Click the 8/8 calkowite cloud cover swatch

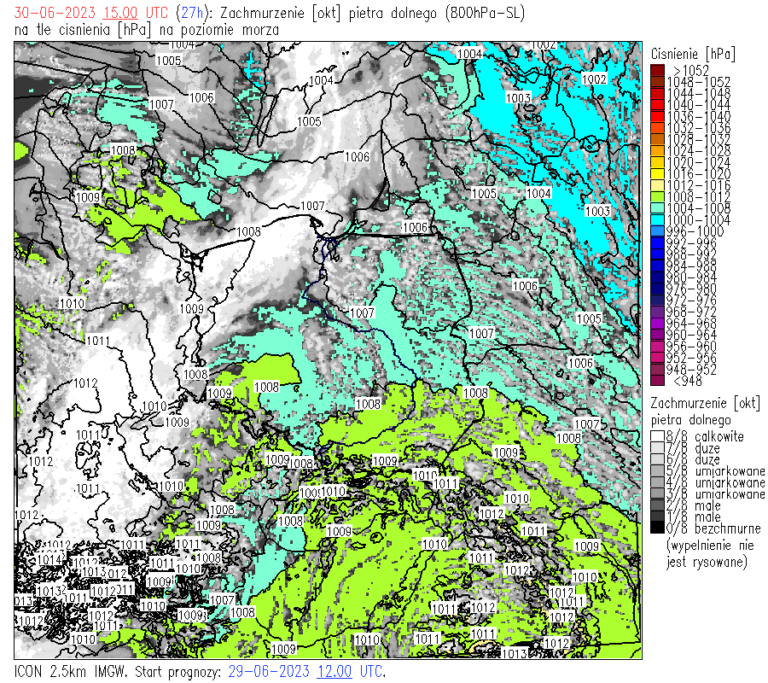[x=655, y=437]
